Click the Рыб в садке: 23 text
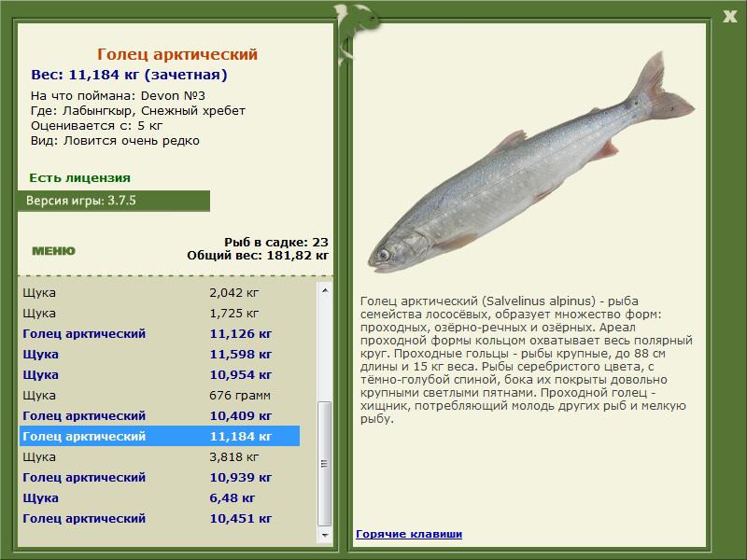Viewport: 747px width, 560px height. [x=276, y=242]
